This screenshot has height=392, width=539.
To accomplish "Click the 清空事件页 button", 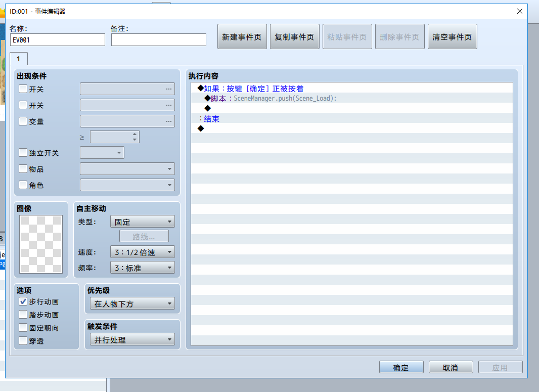I will [453, 36].
